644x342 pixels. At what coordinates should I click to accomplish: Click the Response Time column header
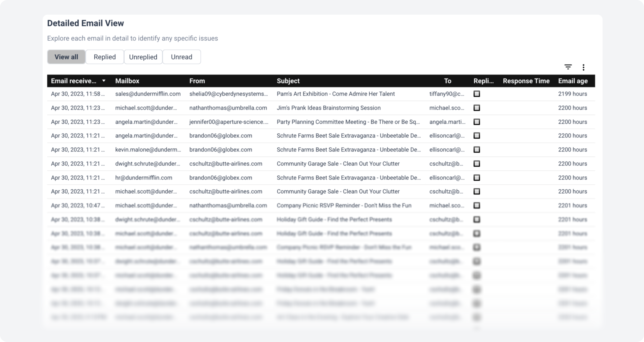526,81
